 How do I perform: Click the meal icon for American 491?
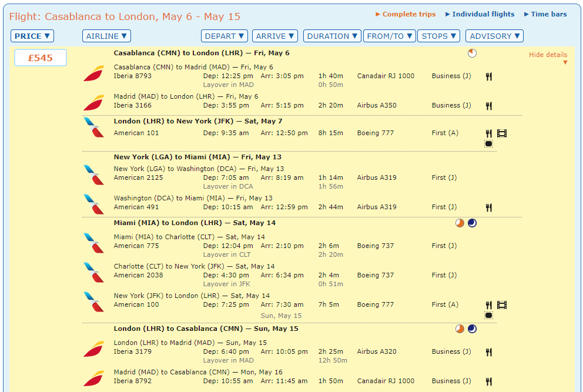(488, 207)
